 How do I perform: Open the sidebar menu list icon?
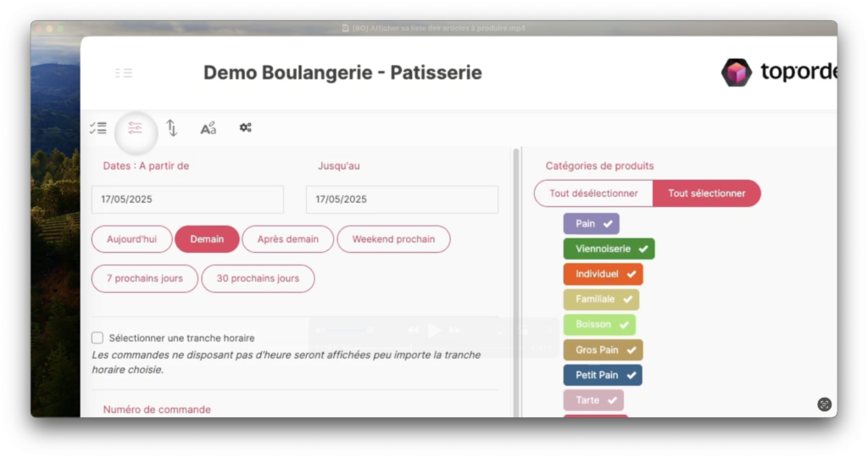tap(124, 73)
